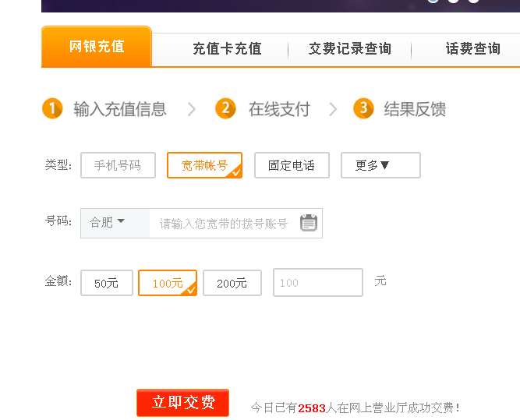
Task: Go to the 话费查询 tab
Action: tap(473, 49)
